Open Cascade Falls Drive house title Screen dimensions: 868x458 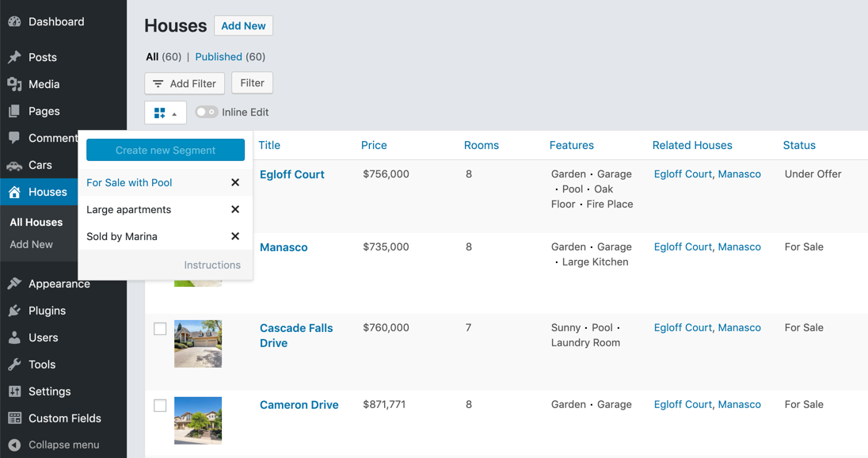[296, 335]
